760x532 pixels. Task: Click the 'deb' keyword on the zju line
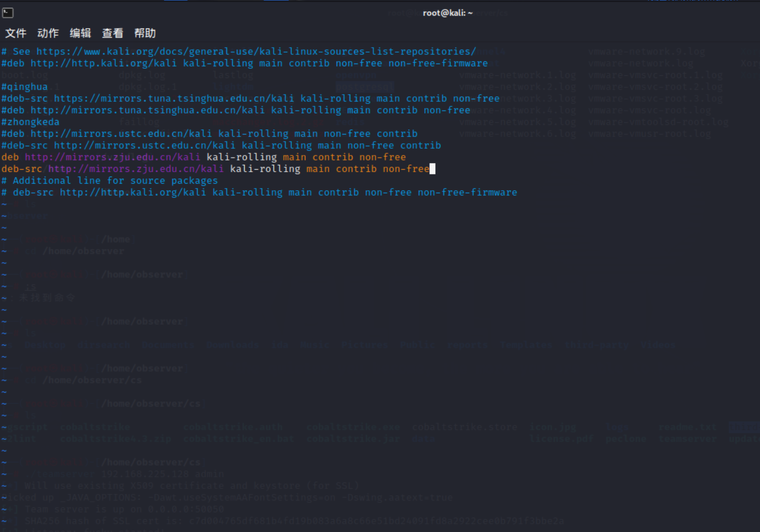click(10, 157)
